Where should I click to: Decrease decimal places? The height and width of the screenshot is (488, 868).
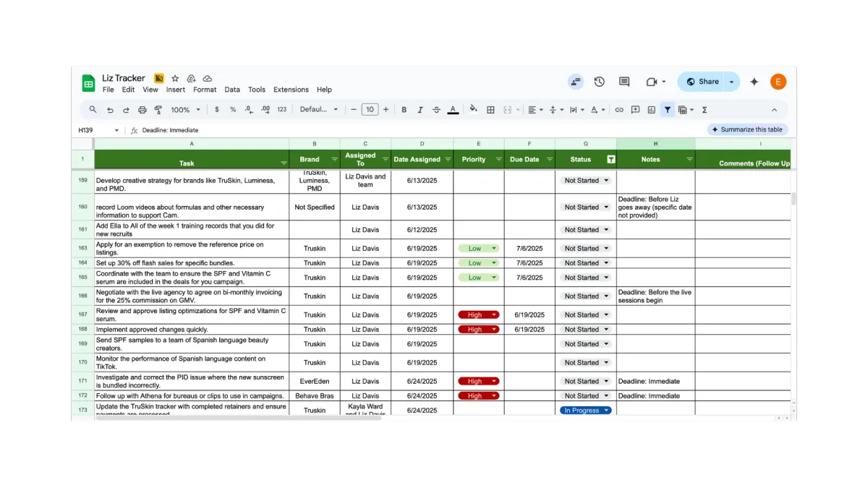[x=249, y=110]
